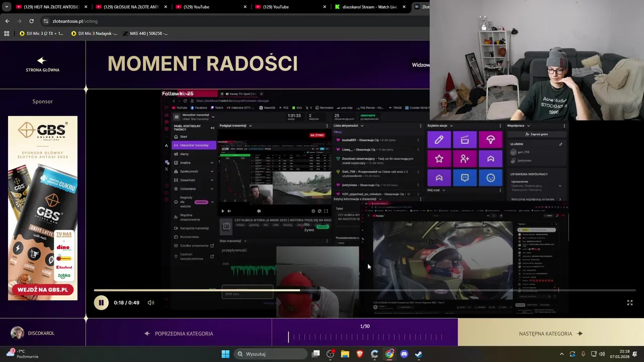Viewport: 644px width, 362px height.
Task: Open the Windows Start menu
Action: click(x=225, y=354)
